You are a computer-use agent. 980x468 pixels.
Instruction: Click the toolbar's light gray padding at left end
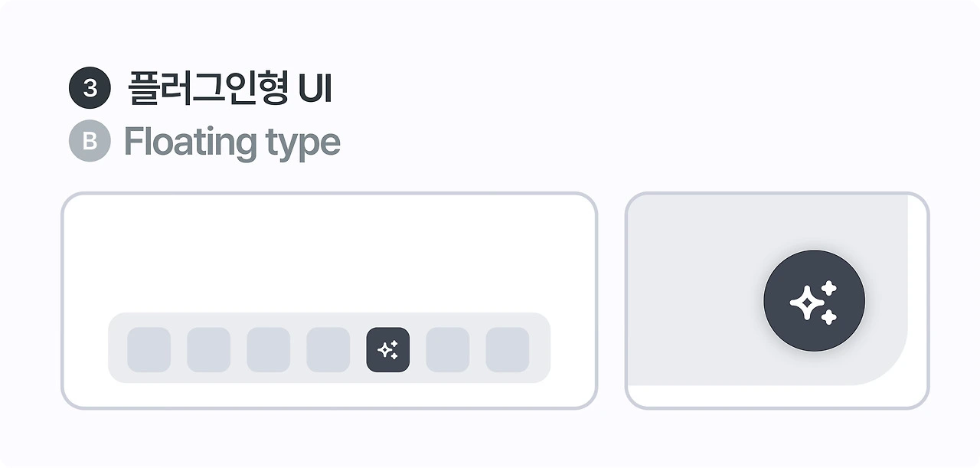coord(117,350)
